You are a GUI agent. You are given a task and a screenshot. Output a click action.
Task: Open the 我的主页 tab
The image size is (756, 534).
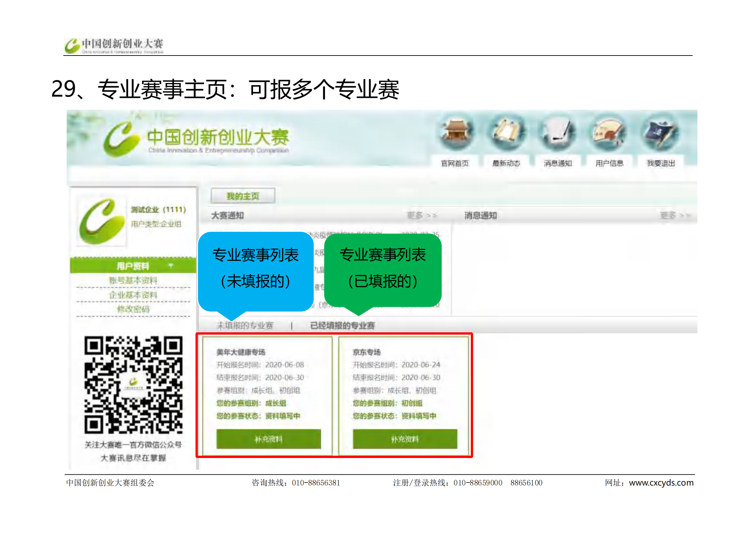click(x=243, y=196)
